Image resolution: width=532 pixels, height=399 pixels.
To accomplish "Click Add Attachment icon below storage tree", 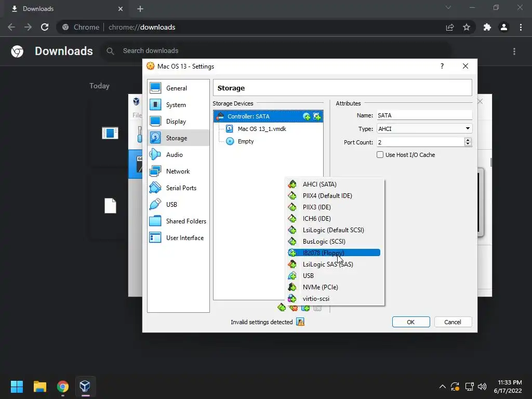I will pyautogui.click(x=305, y=308).
